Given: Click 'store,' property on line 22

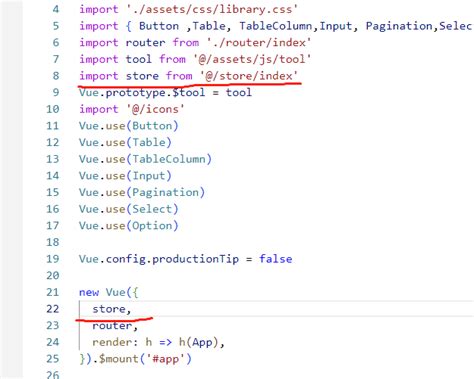Looking at the screenshot, I should click(x=112, y=309).
